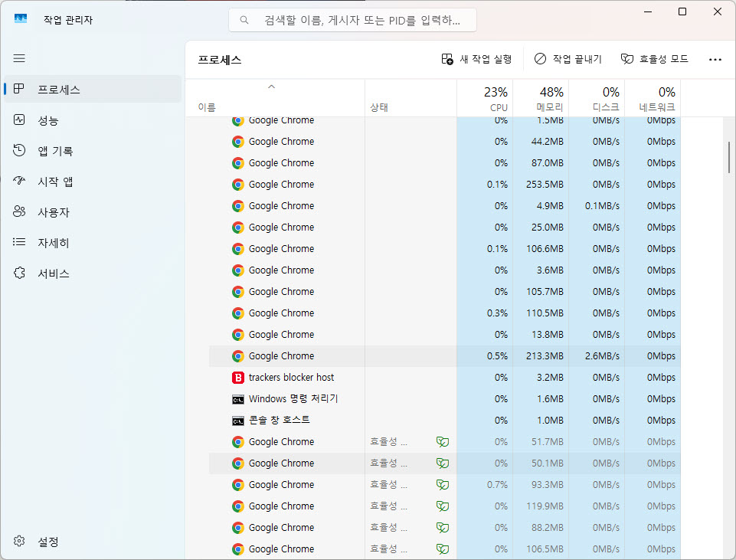Open the more options ellipsis menu

715,60
